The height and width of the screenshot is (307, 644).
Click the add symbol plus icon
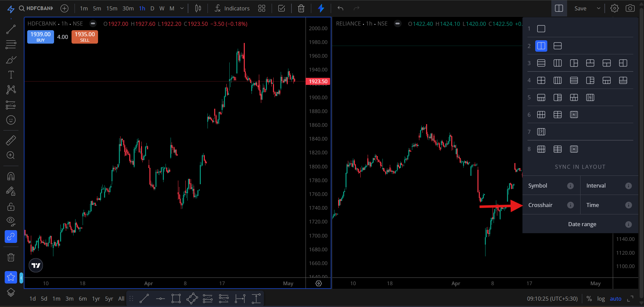tap(64, 8)
